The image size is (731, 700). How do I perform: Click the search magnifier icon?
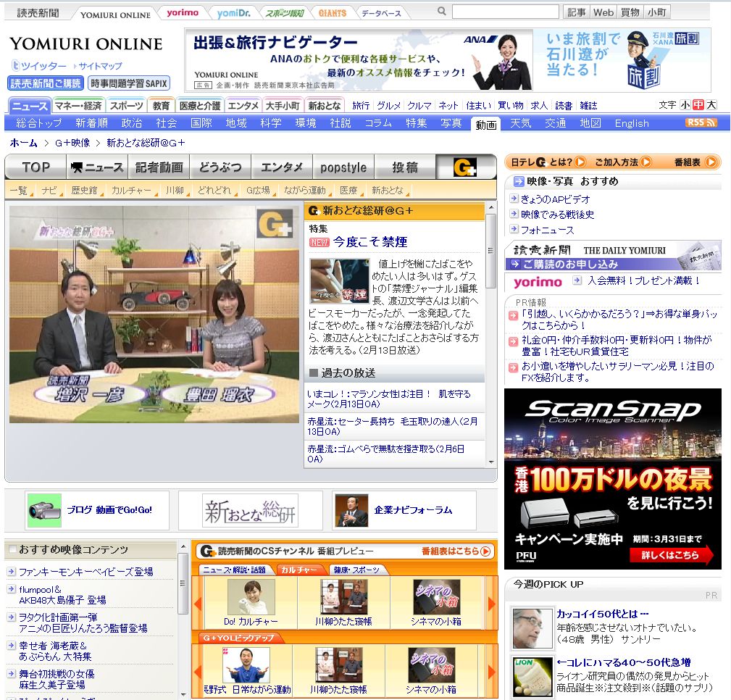click(441, 11)
